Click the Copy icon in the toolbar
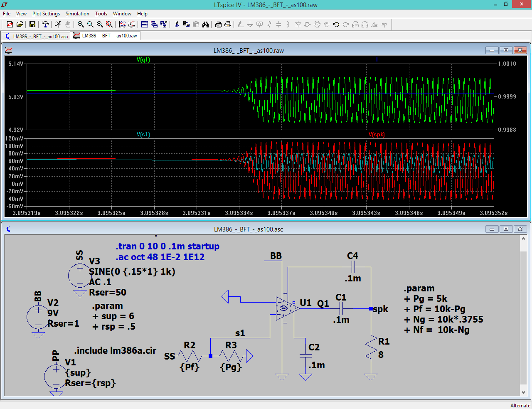 [x=186, y=25]
